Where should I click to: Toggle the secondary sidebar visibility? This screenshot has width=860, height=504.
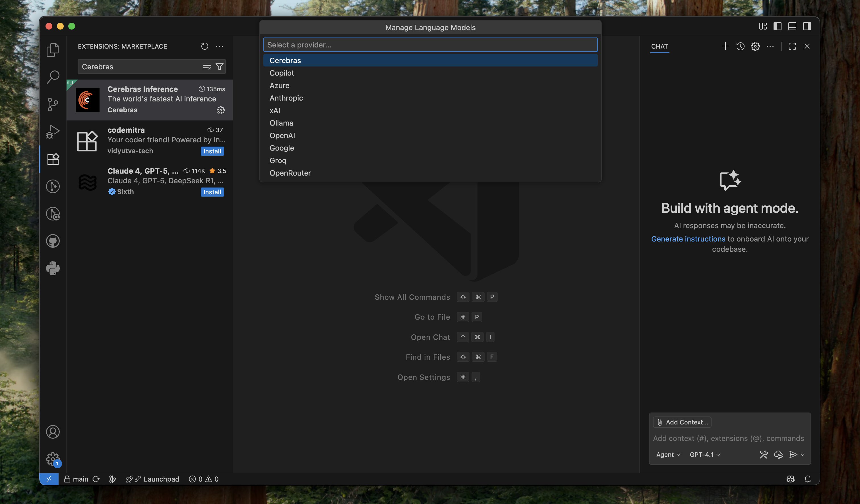[807, 26]
